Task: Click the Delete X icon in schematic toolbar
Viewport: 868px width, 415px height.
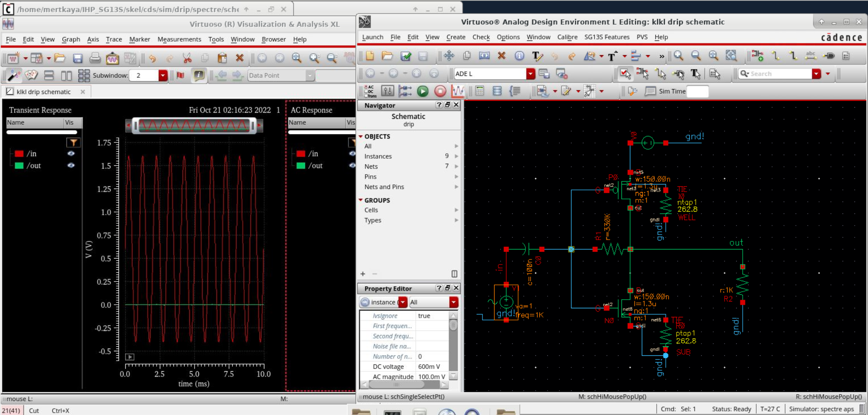Action: tap(501, 56)
